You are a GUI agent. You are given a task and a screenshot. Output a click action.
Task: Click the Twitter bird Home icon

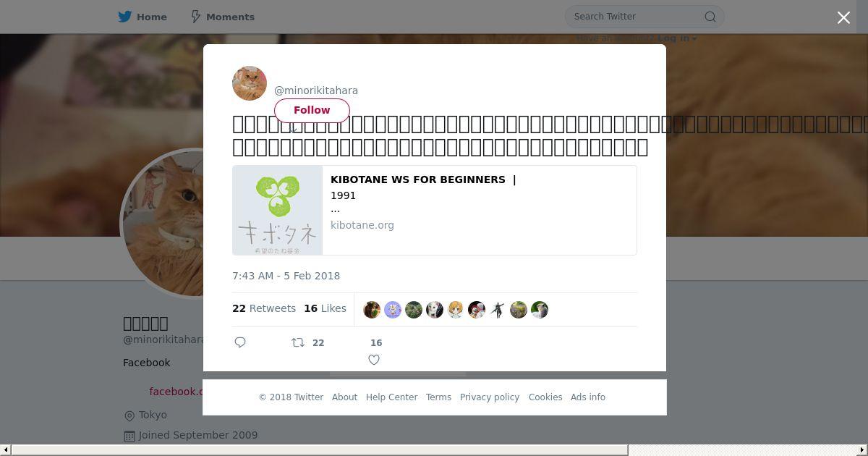pyautogui.click(x=125, y=17)
